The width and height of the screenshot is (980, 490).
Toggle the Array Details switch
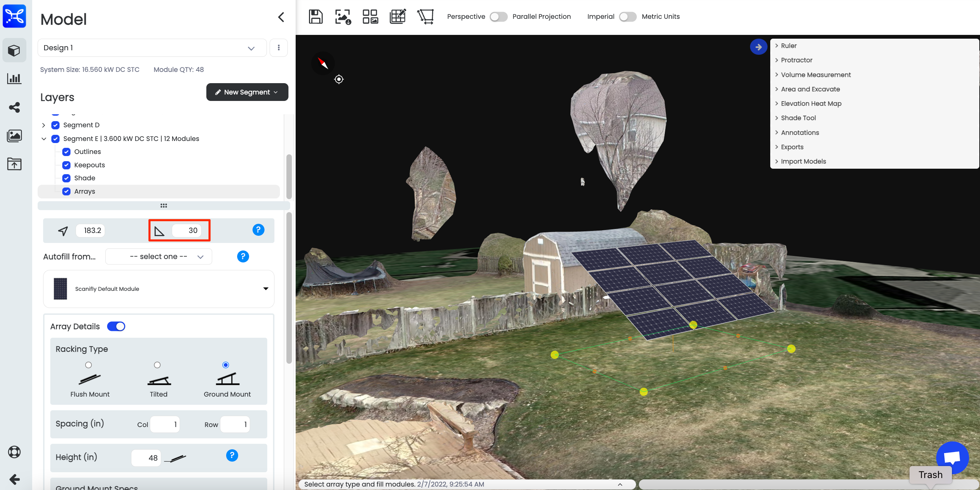[x=116, y=326]
